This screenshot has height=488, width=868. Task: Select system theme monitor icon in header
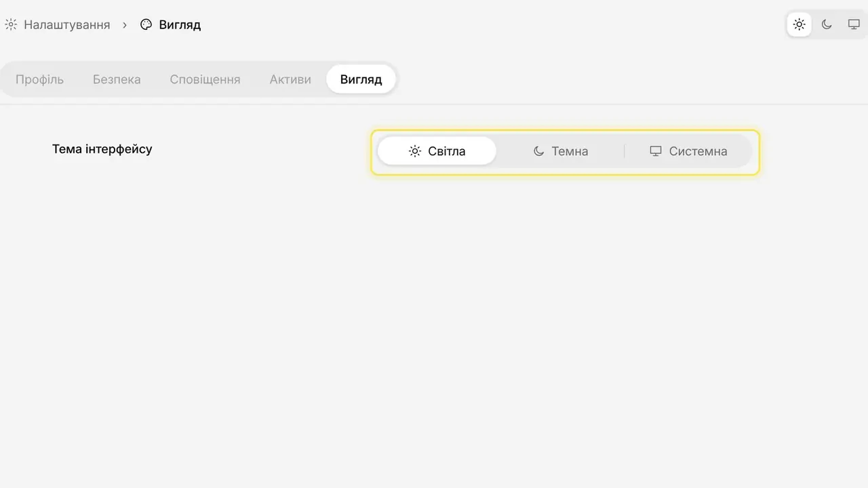click(x=854, y=24)
